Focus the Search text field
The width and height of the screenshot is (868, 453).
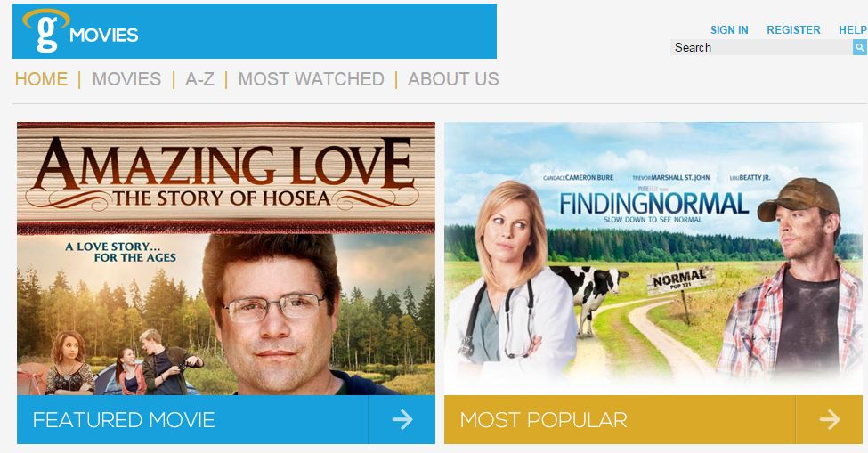[x=762, y=47]
